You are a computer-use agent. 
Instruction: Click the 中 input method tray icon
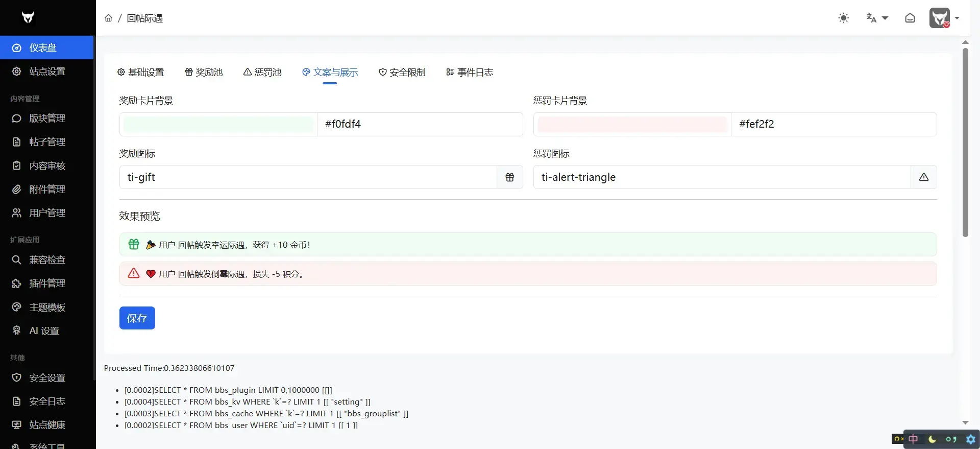coord(913,439)
